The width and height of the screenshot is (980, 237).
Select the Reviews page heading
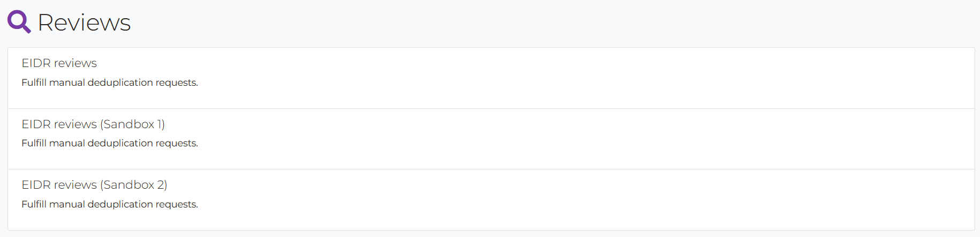pyautogui.click(x=84, y=23)
